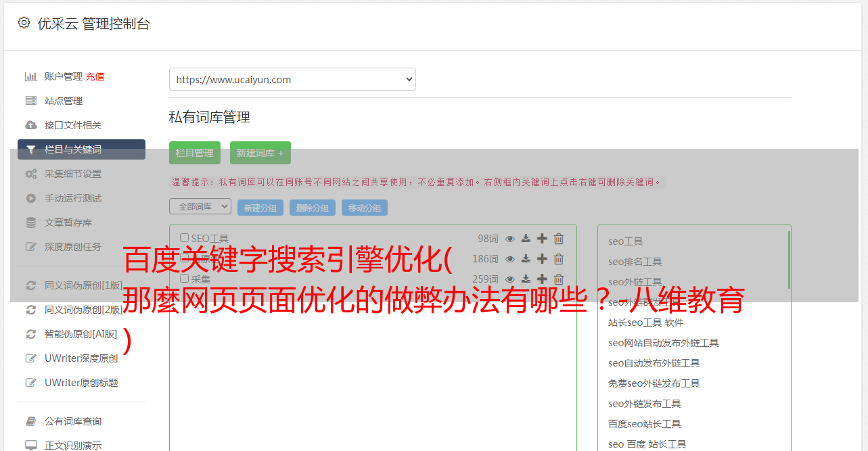Image resolution: width=868 pixels, height=451 pixels.
Task: Select keyword 站长seo工具 软件
Action: tap(645, 323)
